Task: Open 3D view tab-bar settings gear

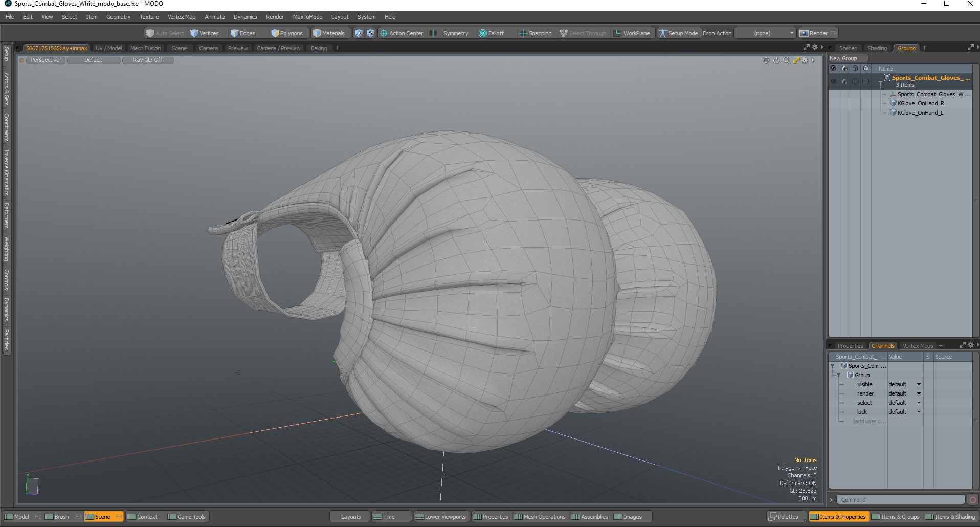Action: point(815,48)
